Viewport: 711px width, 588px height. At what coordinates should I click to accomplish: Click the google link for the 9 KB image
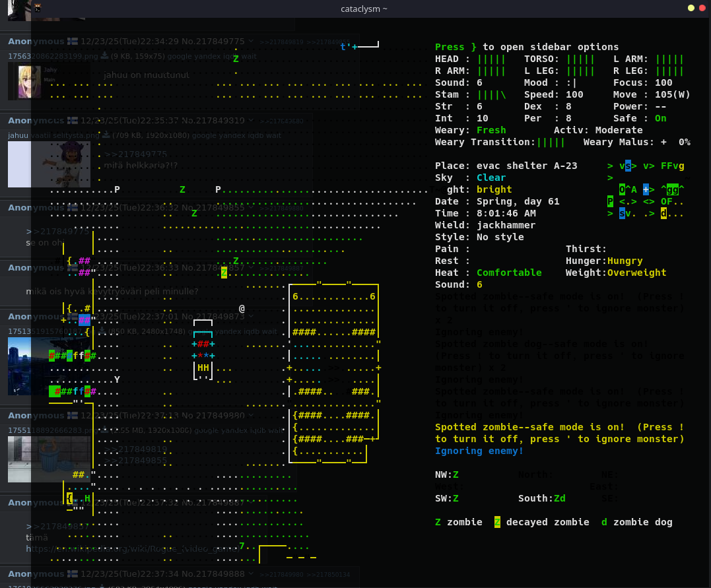179,56
